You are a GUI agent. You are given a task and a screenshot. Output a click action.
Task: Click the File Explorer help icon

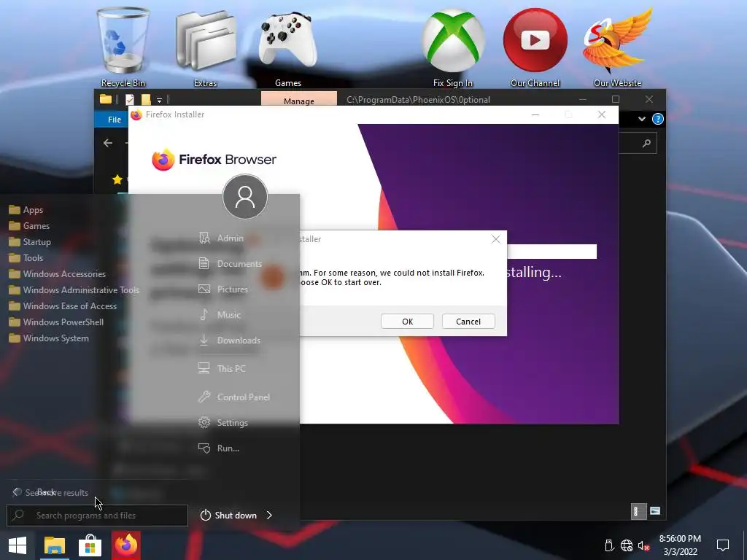coord(657,119)
